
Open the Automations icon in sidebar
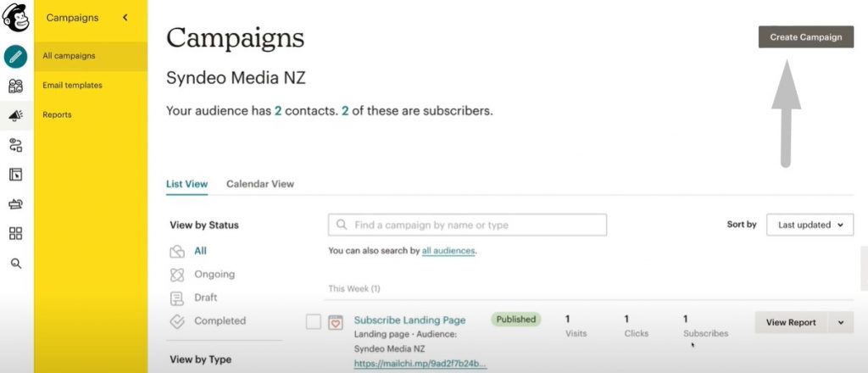click(x=15, y=145)
